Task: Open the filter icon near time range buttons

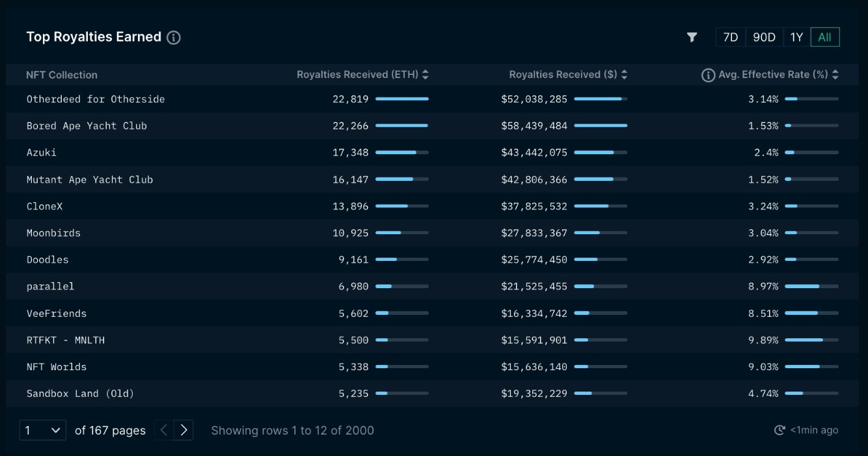Action: (692, 37)
